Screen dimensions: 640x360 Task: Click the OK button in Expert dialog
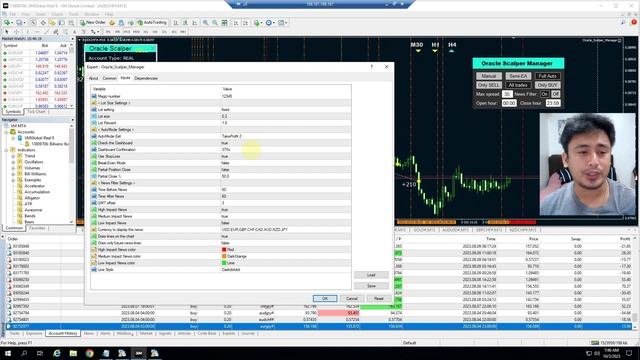[x=325, y=298]
